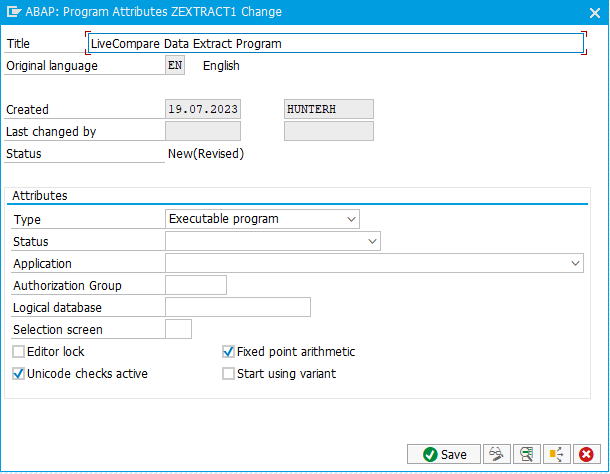Expand the Application dropdown list

(374, 263)
